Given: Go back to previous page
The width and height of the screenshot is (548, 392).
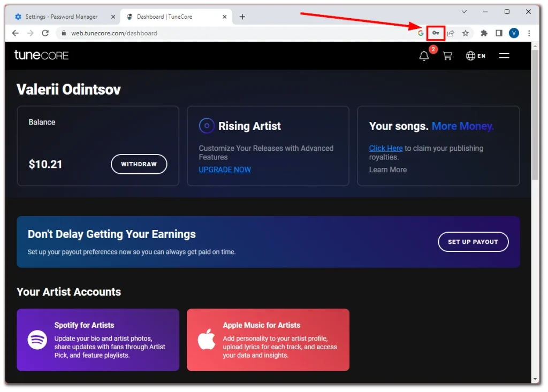Looking at the screenshot, I should (16, 33).
